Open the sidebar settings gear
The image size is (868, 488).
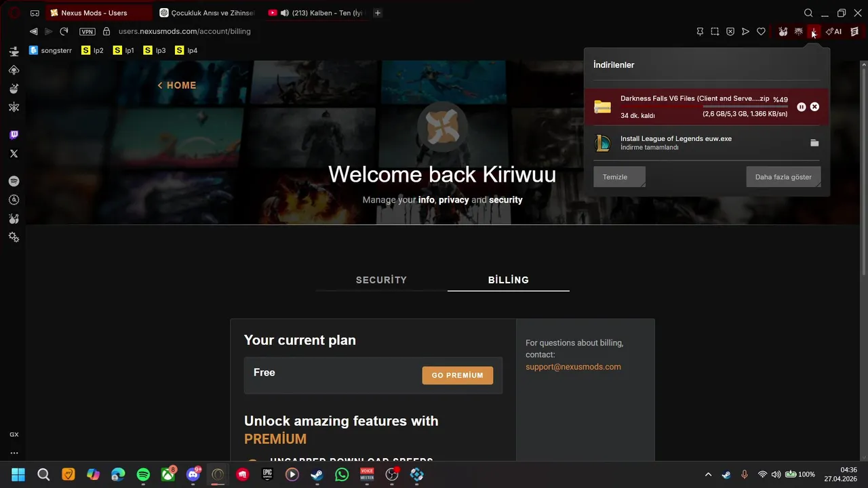coord(14,237)
